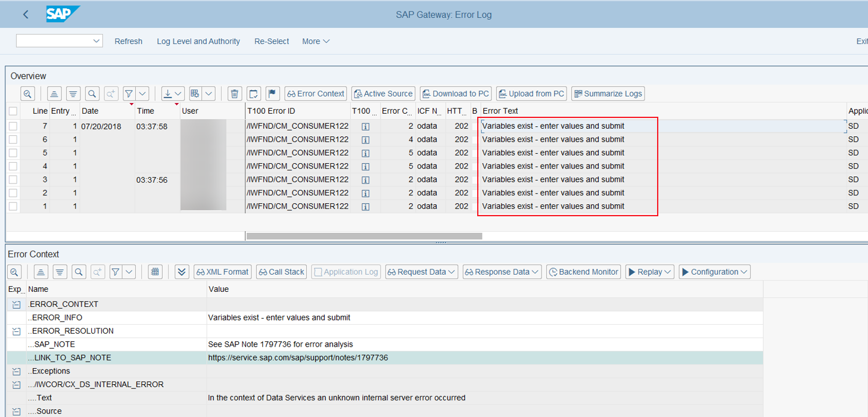Open Request Data dropdown
Screen dimensions: 868x417
pos(422,272)
